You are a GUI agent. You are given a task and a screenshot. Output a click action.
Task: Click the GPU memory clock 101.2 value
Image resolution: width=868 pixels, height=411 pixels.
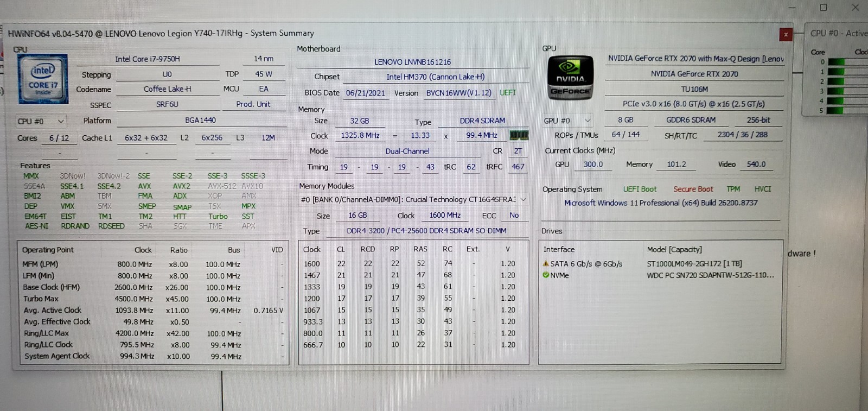pos(676,165)
